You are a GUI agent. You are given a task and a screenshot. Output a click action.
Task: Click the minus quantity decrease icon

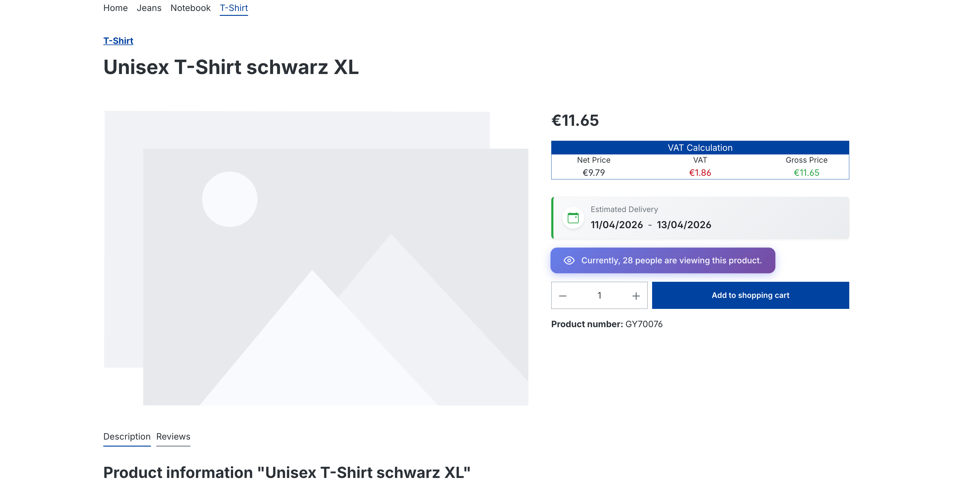tap(563, 295)
